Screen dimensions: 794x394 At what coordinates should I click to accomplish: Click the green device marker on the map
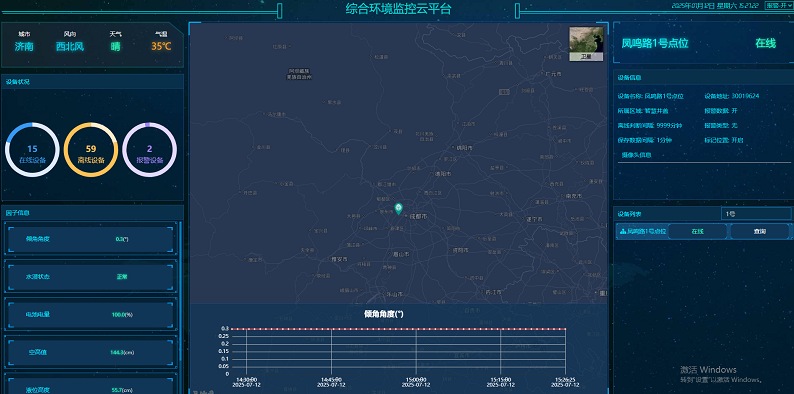[x=399, y=209]
